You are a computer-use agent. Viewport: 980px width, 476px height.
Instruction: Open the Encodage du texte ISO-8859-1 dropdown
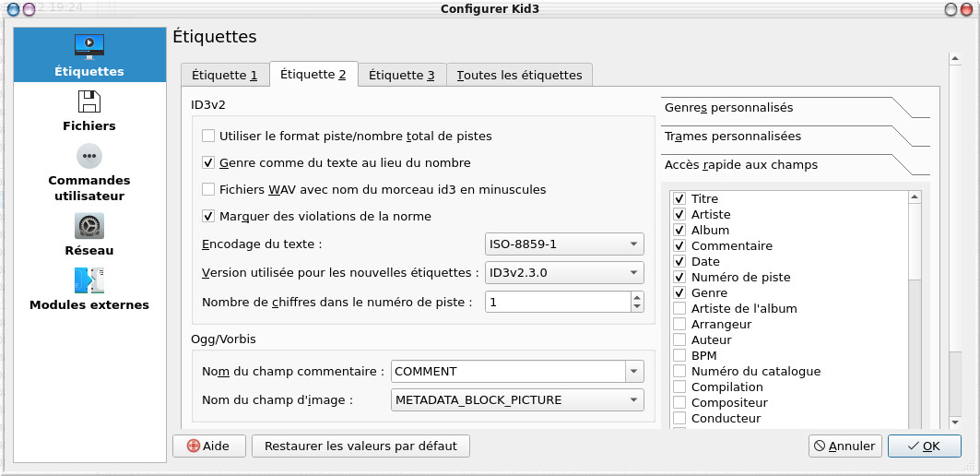tap(564, 244)
